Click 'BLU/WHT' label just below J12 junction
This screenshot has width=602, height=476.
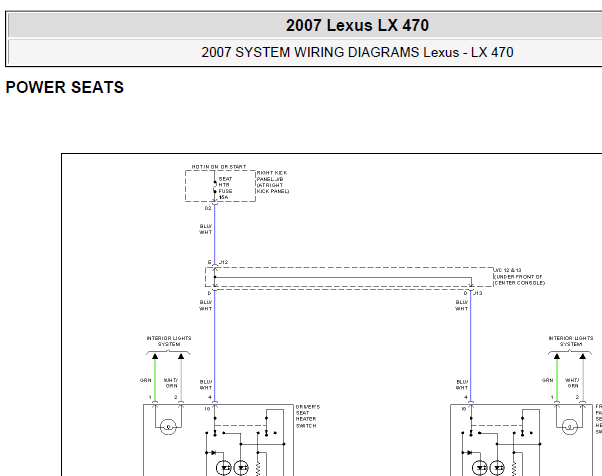205,306
